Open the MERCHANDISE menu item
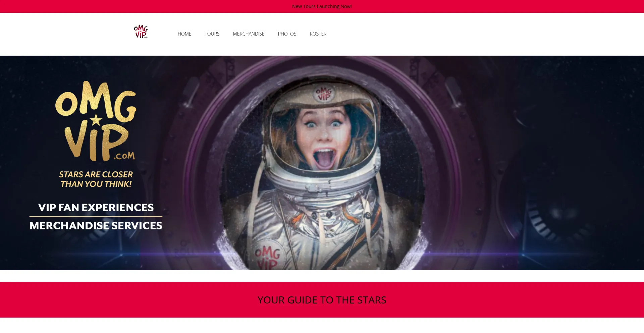644x333 pixels. [249, 34]
